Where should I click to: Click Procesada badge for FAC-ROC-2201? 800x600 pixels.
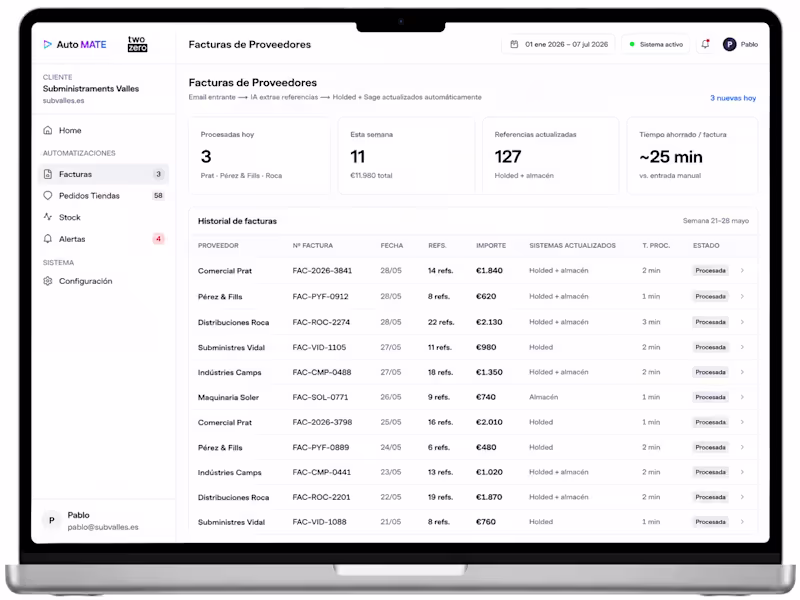[x=710, y=497]
